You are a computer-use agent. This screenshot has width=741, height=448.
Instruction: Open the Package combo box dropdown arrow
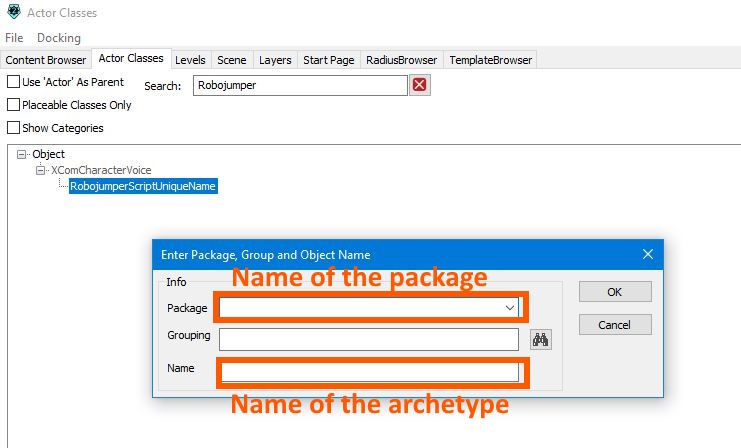tap(509, 308)
